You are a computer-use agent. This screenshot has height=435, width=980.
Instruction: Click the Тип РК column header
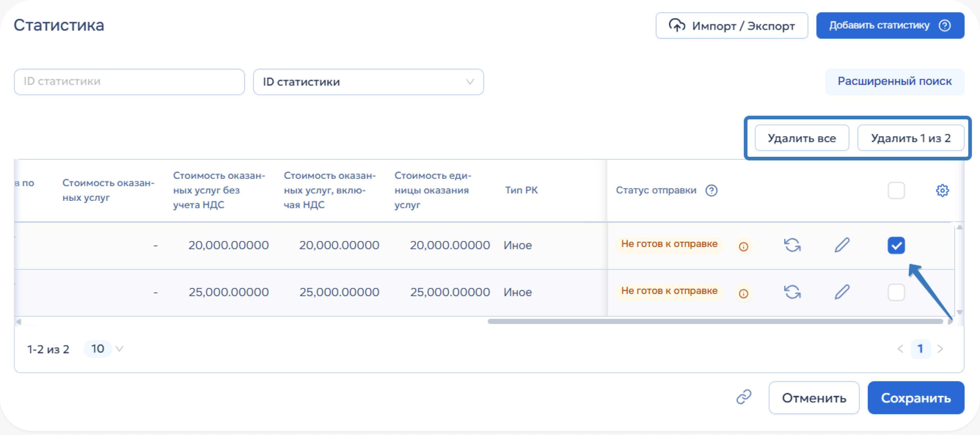521,190
